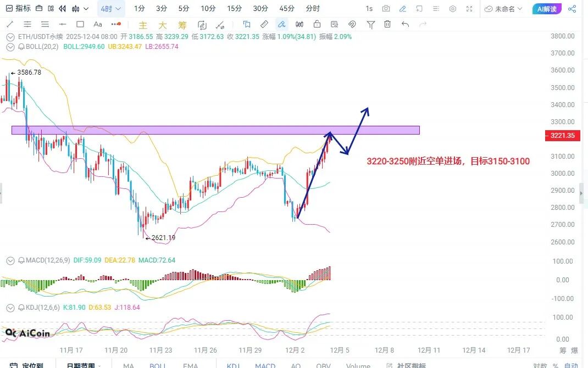Select the Aa text annotation tool

pos(98,24)
